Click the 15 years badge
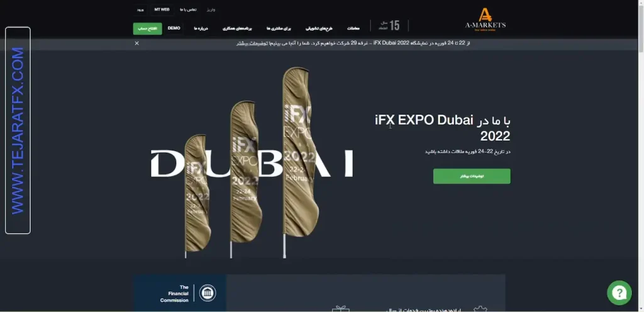This screenshot has height=312, width=644. click(x=389, y=26)
